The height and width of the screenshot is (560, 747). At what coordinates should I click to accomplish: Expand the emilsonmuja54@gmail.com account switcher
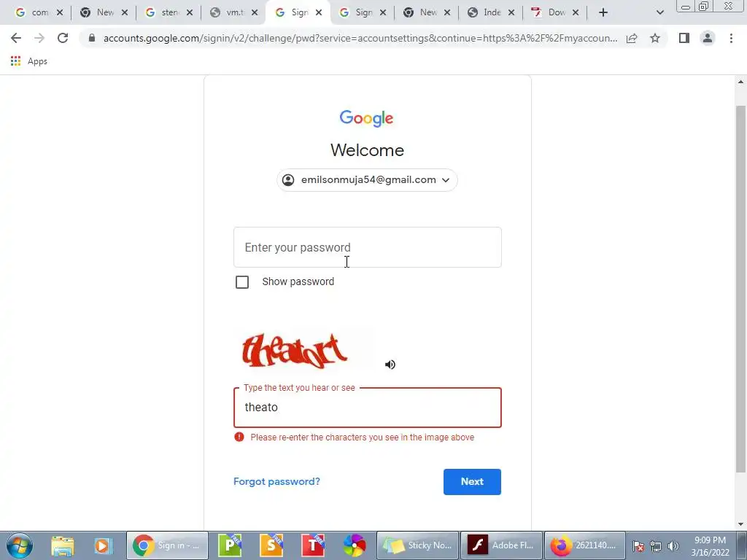(368, 180)
